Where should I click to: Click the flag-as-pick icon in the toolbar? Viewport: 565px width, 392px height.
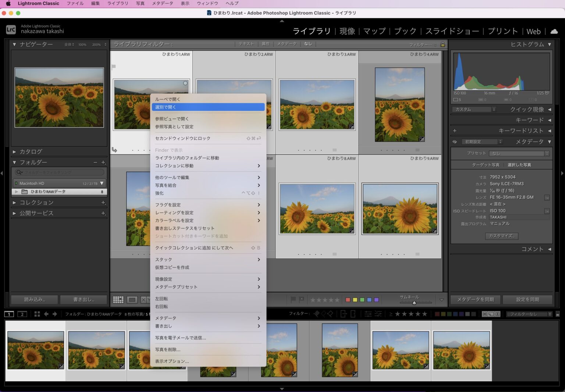[293, 299]
